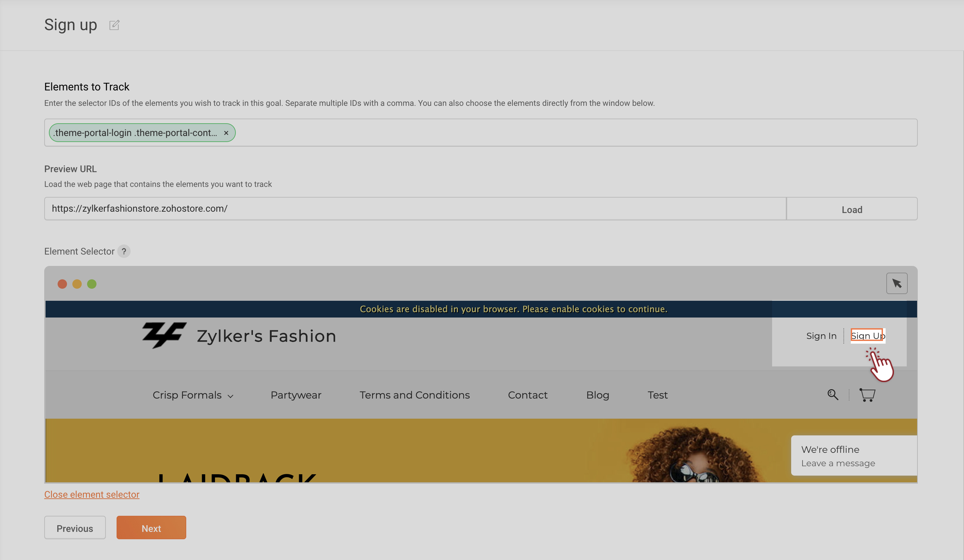Image resolution: width=964 pixels, height=560 pixels.
Task: Select the Contact navigation item
Action: (x=527, y=395)
